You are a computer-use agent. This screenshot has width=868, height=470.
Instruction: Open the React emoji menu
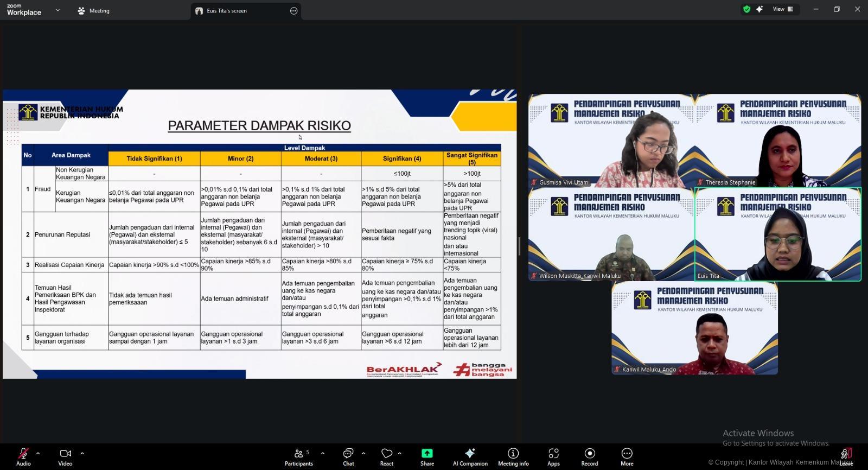point(386,456)
